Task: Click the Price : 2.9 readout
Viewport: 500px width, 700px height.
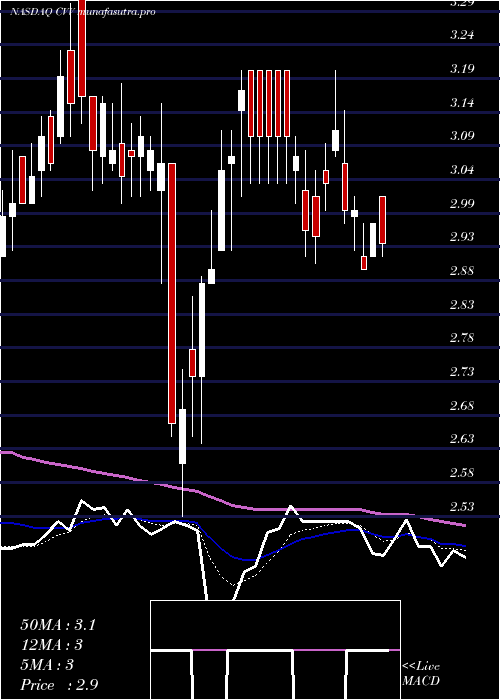Action: [x=59, y=685]
